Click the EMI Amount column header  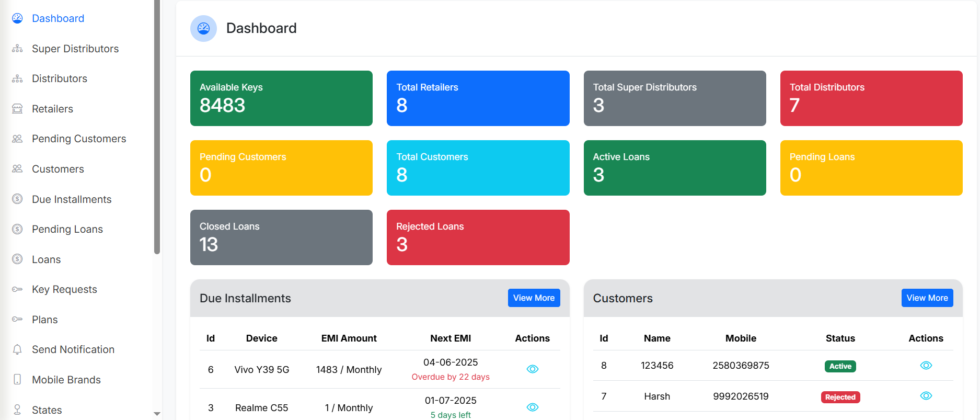click(349, 338)
